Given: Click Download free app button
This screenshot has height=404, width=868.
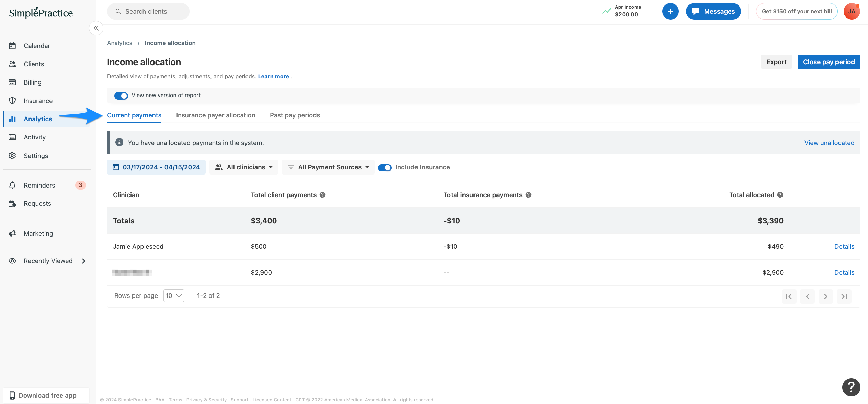Looking at the screenshot, I should coord(46,395).
